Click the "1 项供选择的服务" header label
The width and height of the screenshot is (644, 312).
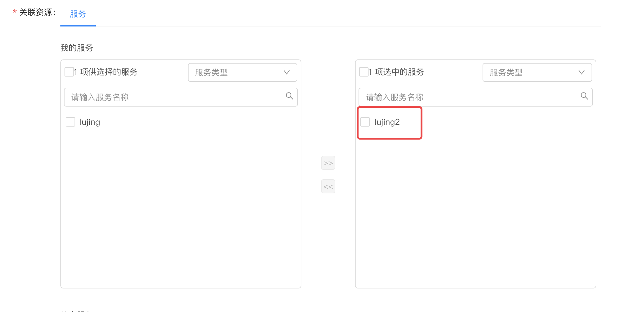[106, 72]
